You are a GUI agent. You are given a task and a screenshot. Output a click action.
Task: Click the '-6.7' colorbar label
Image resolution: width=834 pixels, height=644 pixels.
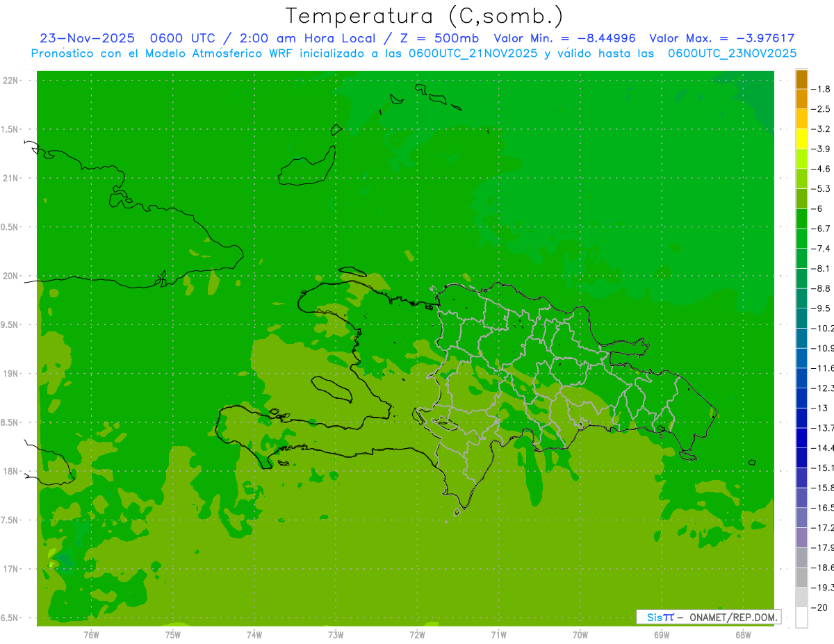point(821,229)
